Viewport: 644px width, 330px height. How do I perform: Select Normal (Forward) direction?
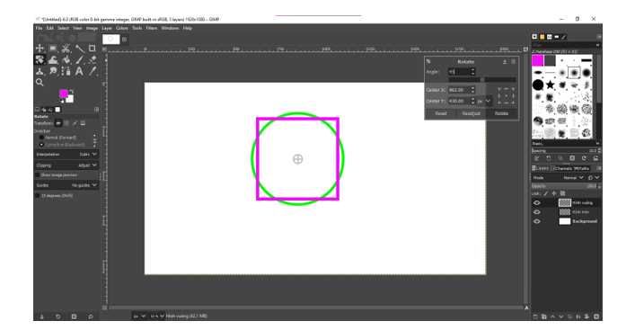[x=41, y=138]
